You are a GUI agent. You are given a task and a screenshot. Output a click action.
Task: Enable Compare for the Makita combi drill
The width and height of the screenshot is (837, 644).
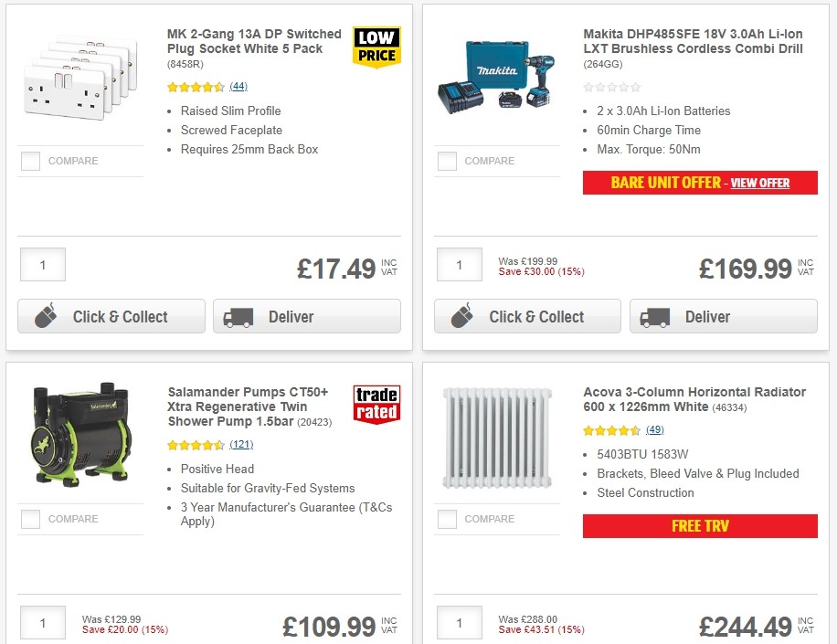click(447, 161)
